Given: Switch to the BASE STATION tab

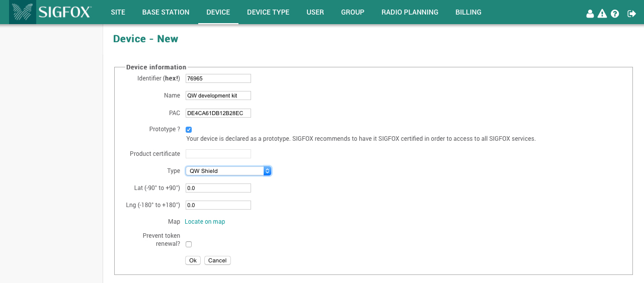Looking at the screenshot, I should point(166,12).
